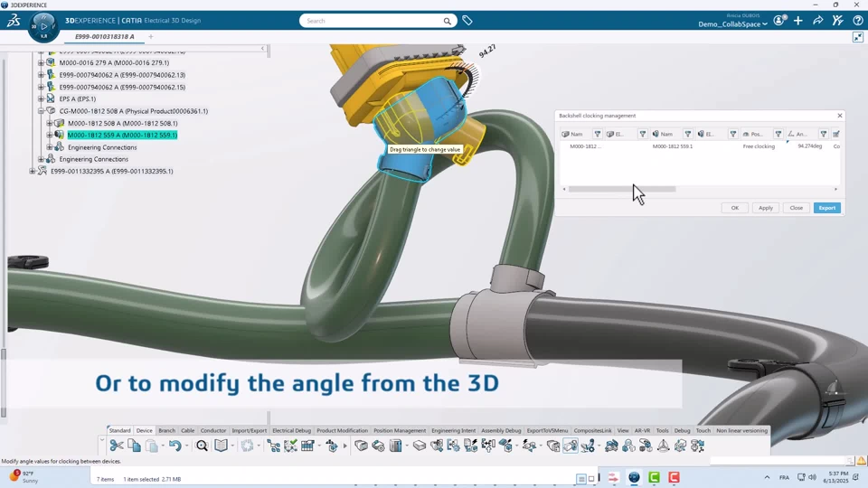This screenshot has width=868, height=488.
Task: Click the tree structure icon in toolbar
Action: pos(273,446)
